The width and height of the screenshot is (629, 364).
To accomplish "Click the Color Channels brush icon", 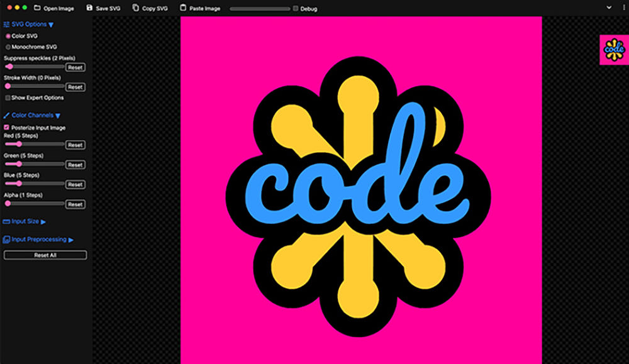I will (x=6, y=116).
